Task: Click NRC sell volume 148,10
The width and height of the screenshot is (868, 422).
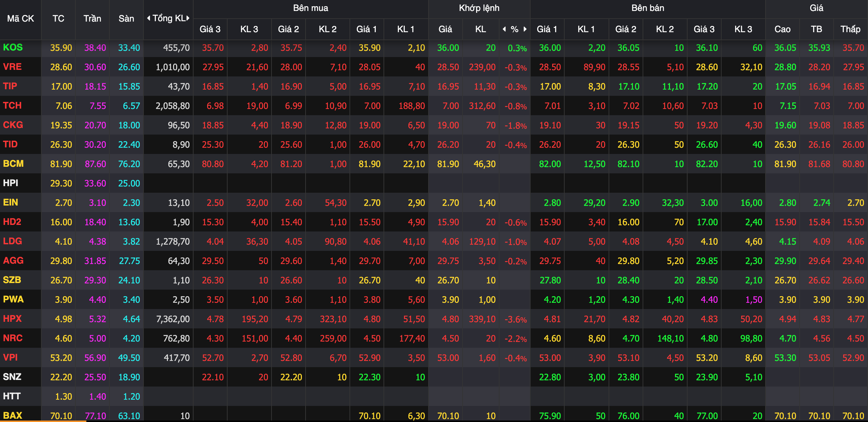Action: 670,339
